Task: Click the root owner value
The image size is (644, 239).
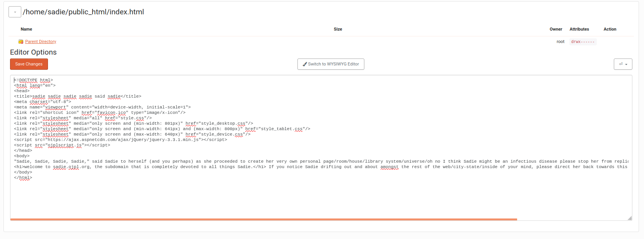Action: click(560, 41)
